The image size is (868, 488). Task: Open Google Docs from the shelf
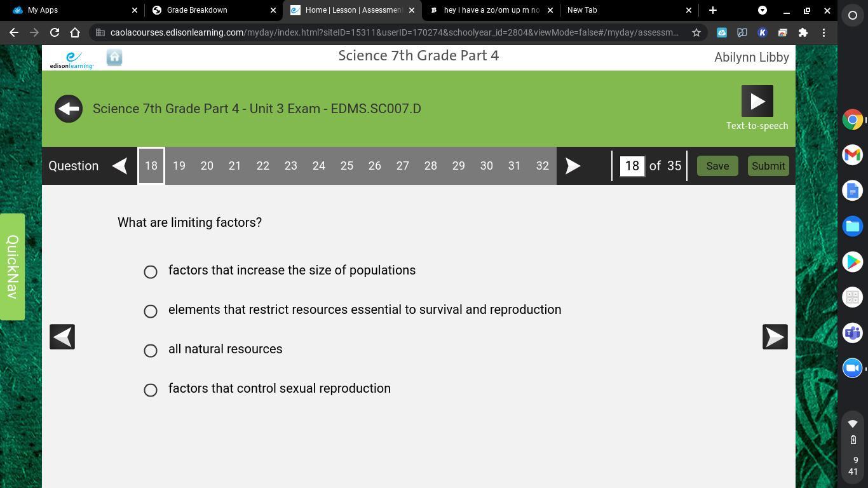click(x=852, y=191)
